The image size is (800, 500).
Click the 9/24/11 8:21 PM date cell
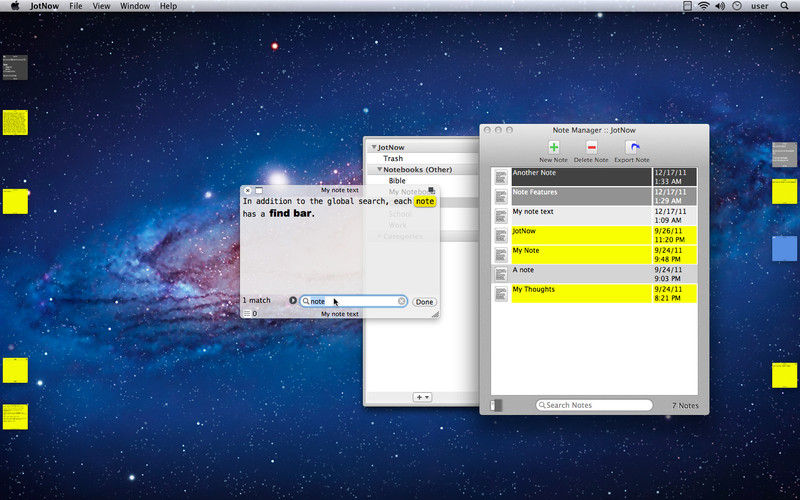click(x=675, y=293)
